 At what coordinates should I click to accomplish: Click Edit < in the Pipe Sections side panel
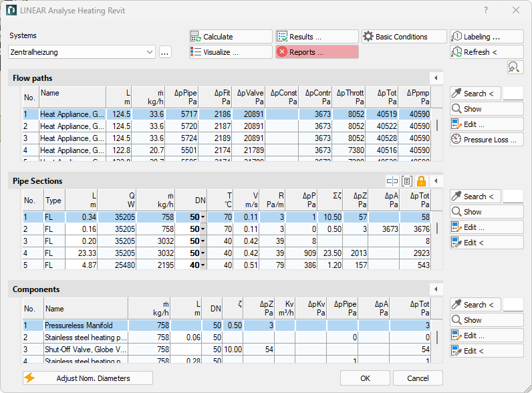[487, 243]
